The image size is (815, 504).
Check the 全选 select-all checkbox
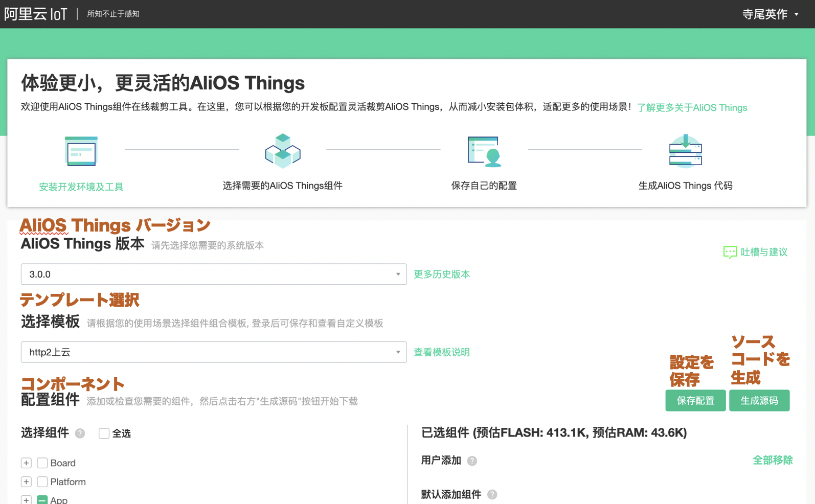[104, 433]
